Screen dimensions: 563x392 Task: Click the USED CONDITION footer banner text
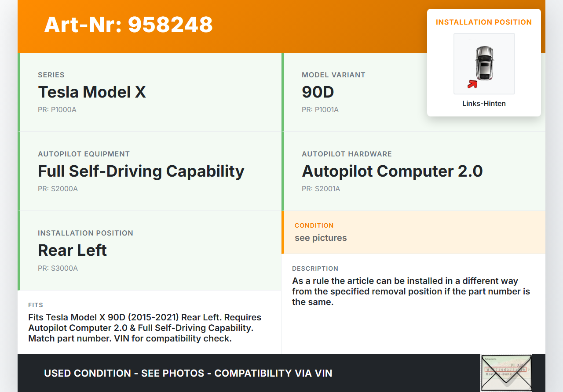[188, 374]
